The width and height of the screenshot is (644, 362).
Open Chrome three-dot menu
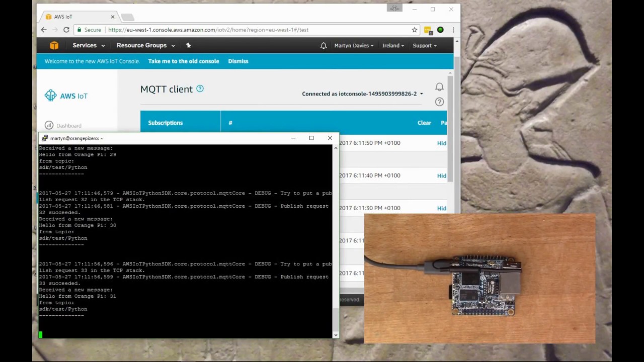pos(453,30)
